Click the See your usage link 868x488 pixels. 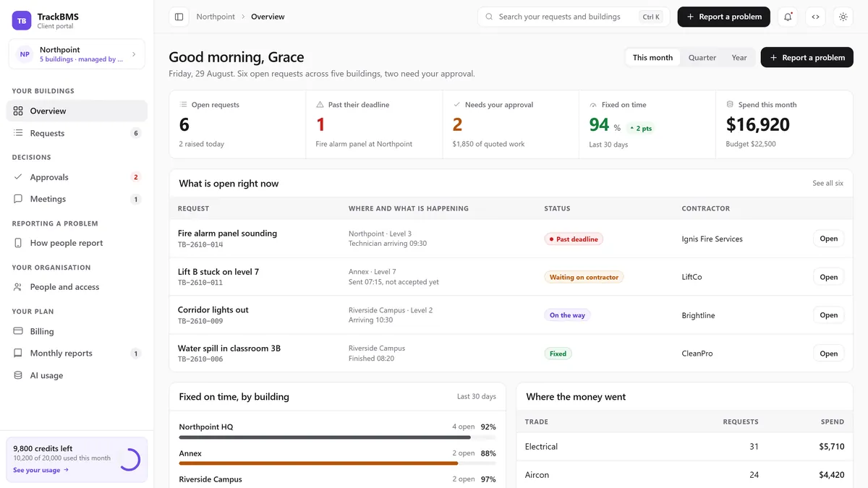pos(41,470)
